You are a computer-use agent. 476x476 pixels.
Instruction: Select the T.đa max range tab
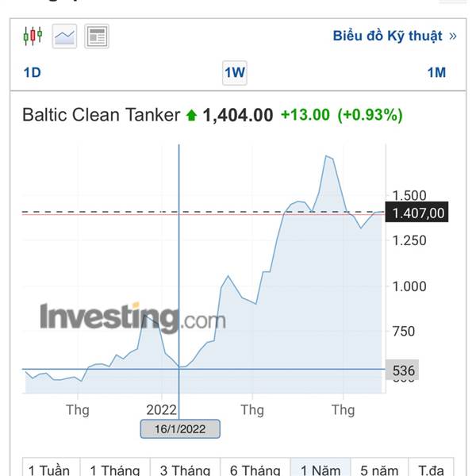click(431, 467)
